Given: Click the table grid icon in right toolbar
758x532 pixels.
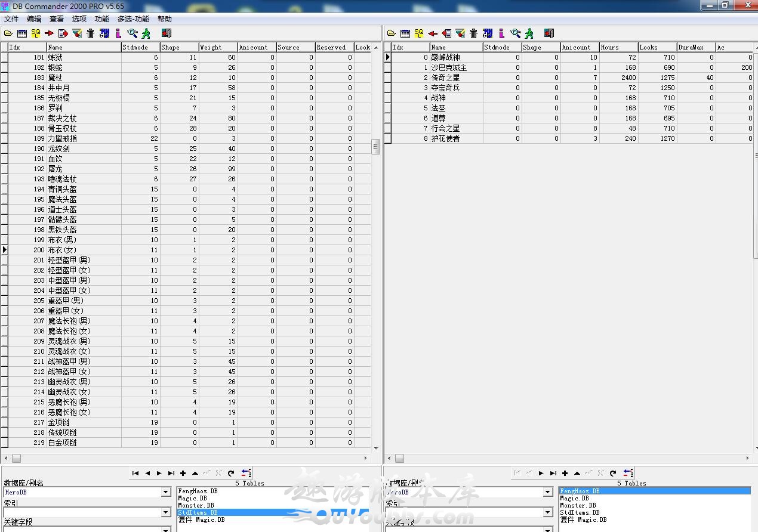Looking at the screenshot, I should click(x=405, y=33).
